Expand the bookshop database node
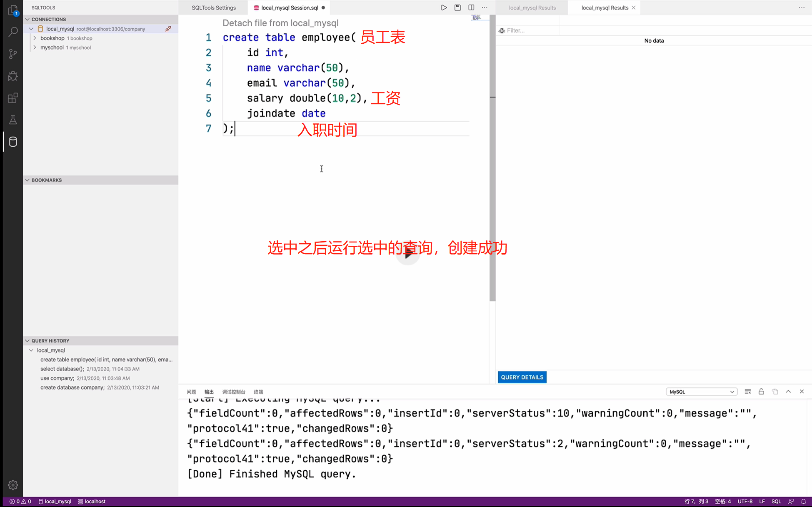Screen dimensions: 812x507 [35, 38]
